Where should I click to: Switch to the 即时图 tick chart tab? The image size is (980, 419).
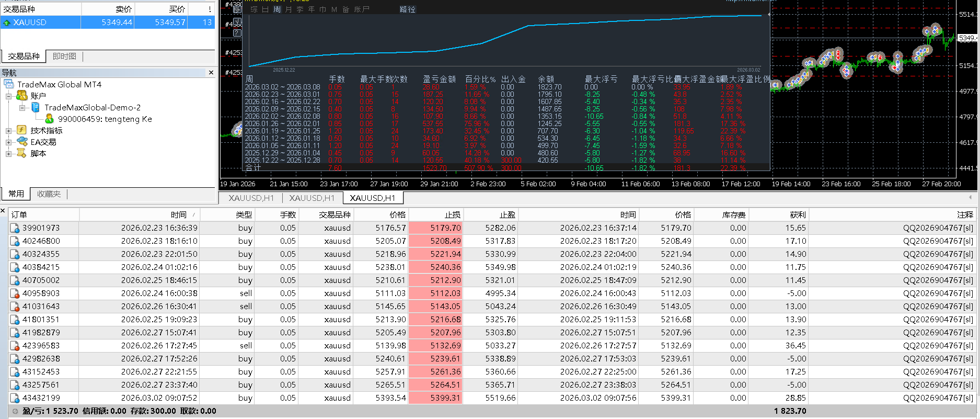(64, 56)
